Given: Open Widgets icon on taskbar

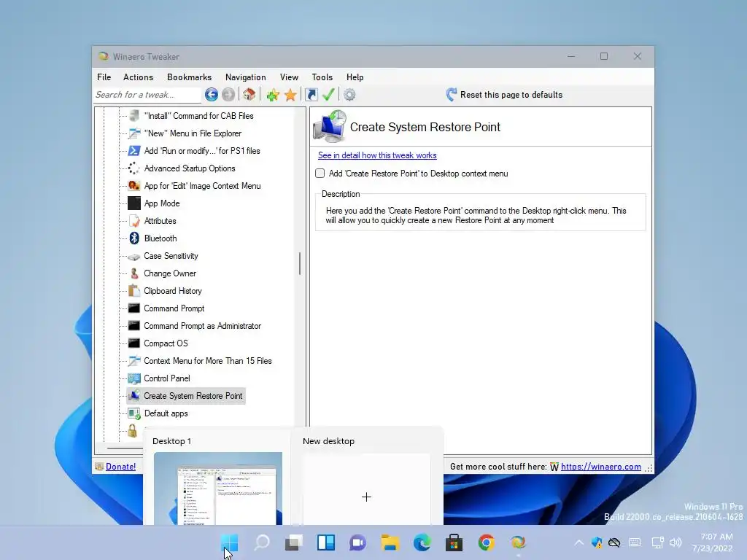Looking at the screenshot, I should tap(326, 542).
